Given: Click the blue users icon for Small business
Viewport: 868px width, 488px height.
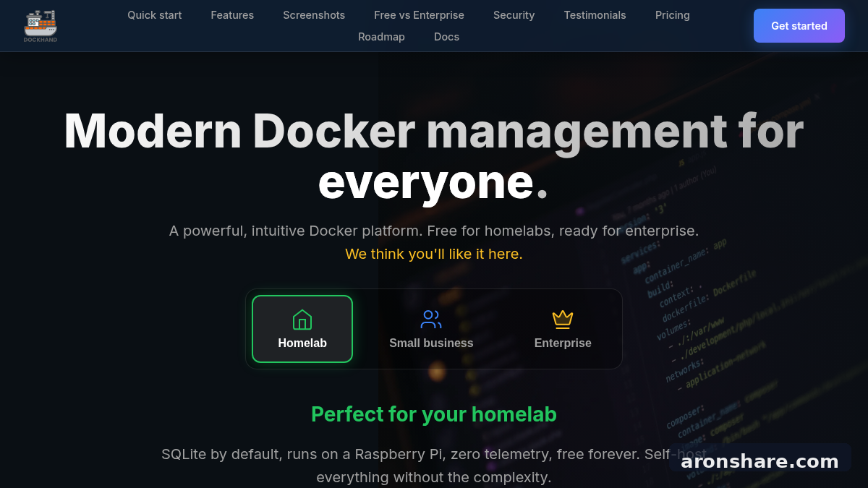Looking at the screenshot, I should point(431,320).
